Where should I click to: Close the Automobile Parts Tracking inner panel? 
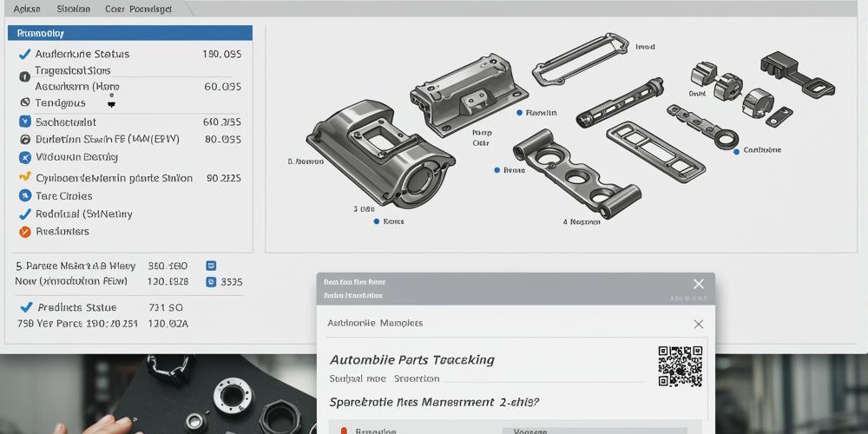point(698,324)
